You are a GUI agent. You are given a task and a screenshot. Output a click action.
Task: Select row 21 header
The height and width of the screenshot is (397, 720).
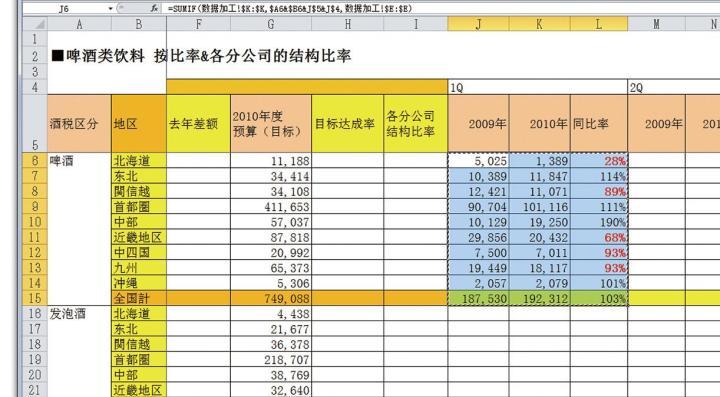[35, 390]
